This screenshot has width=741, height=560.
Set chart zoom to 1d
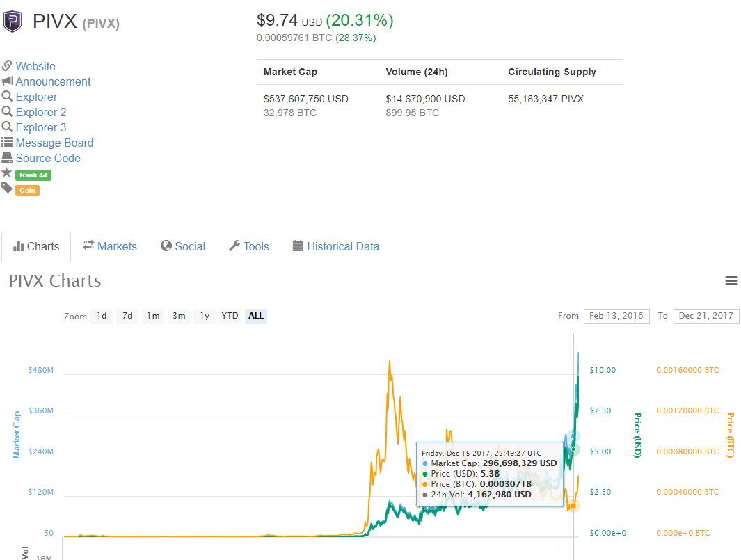click(x=102, y=316)
